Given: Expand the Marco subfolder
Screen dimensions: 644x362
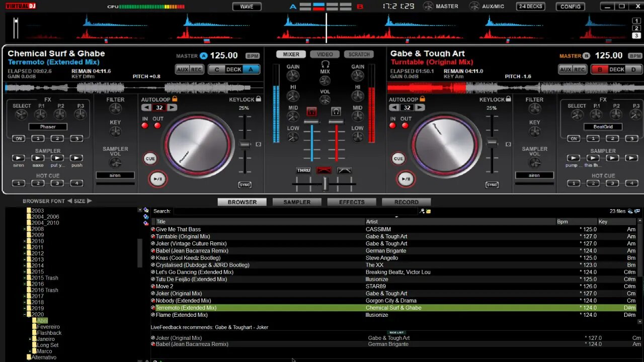Looking at the screenshot, I should (30, 351).
